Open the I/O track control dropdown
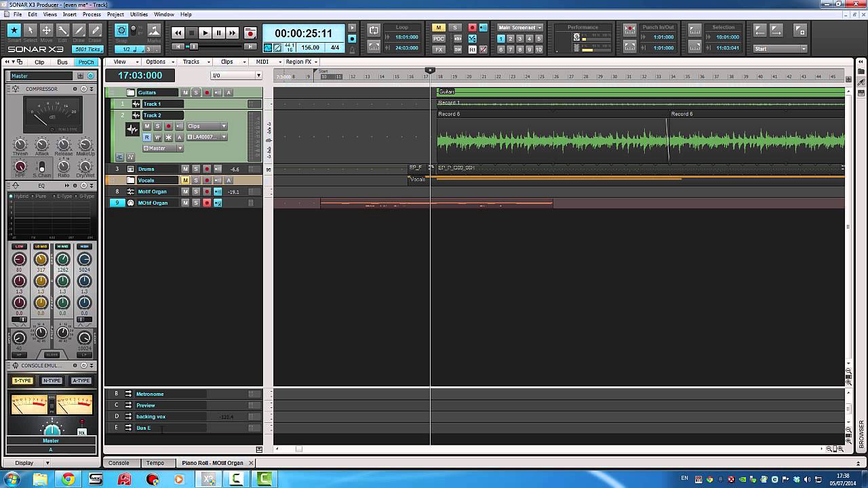 click(236, 75)
